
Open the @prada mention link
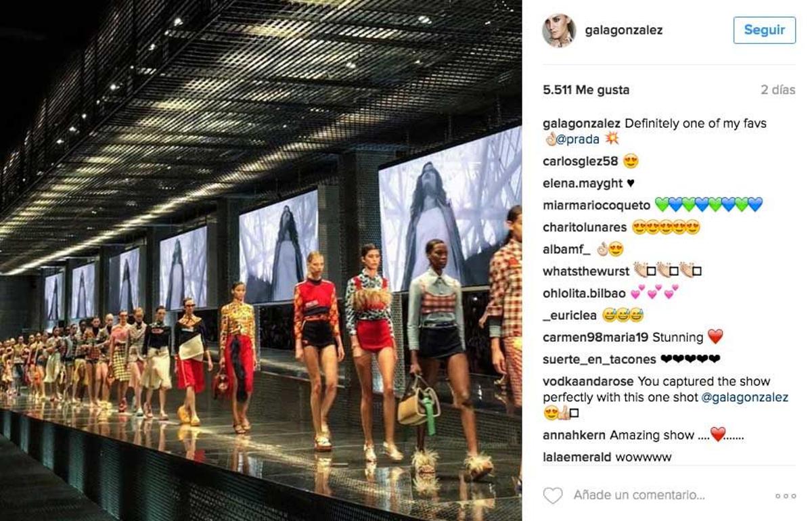[578, 139]
